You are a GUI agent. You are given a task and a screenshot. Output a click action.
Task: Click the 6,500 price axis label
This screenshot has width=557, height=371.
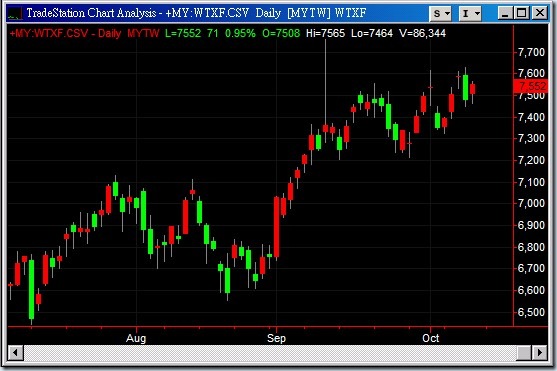click(x=531, y=312)
